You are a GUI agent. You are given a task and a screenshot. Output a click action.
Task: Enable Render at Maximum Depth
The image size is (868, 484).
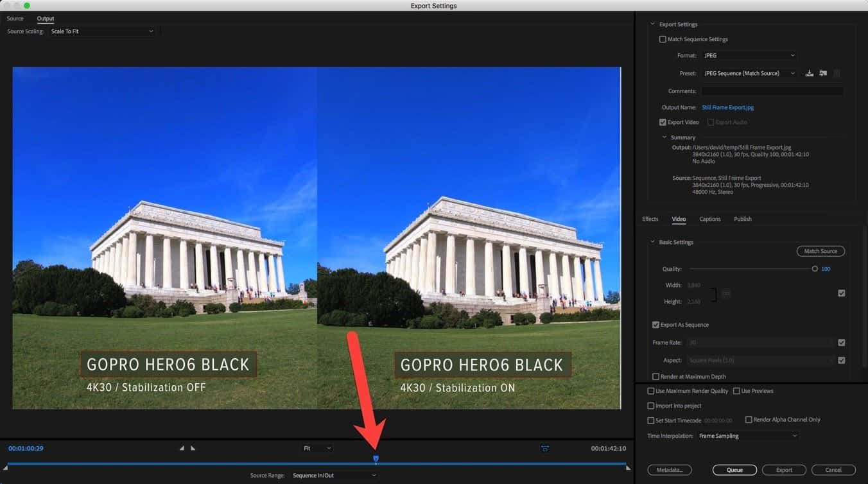pyautogui.click(x=655, y=377)
